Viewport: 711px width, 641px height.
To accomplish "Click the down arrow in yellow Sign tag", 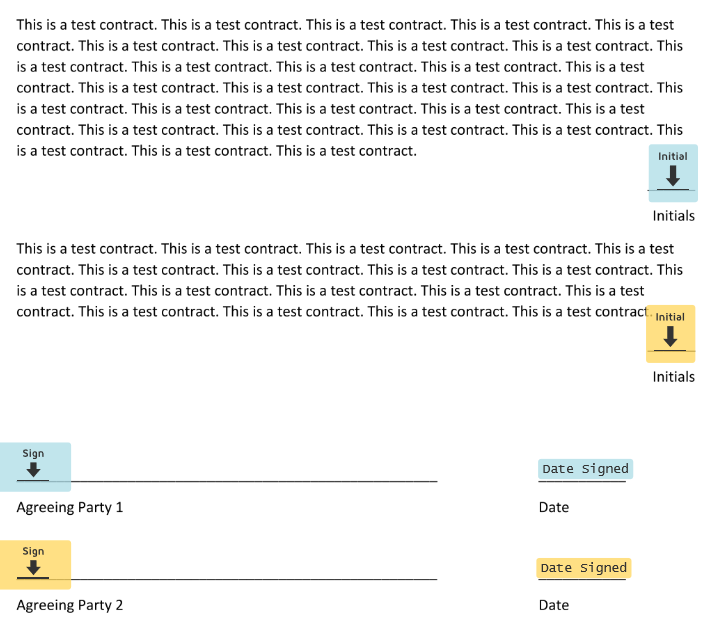I will coord(33,567).
